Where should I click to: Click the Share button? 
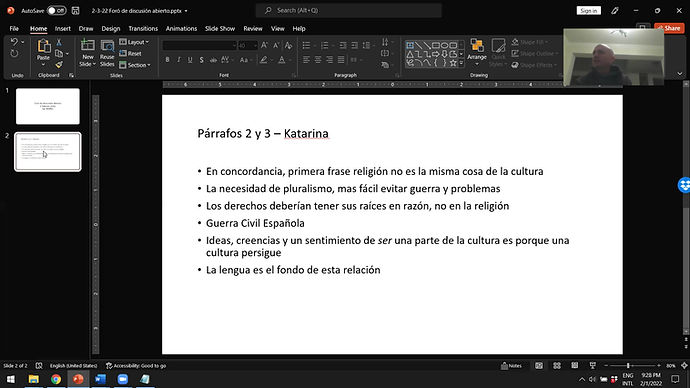[669, 28]
